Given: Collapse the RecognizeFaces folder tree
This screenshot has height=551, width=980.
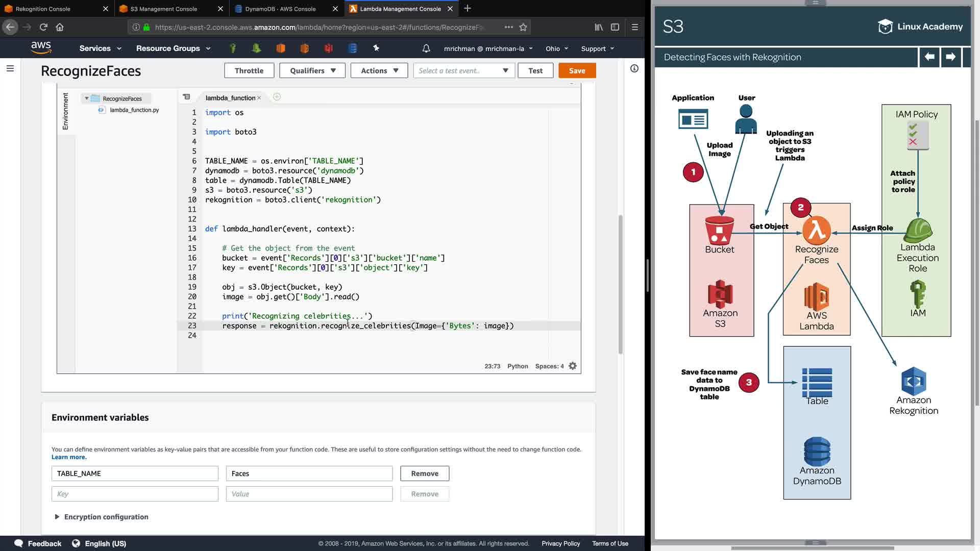Looking at the screenshot, I should [87, 98].
